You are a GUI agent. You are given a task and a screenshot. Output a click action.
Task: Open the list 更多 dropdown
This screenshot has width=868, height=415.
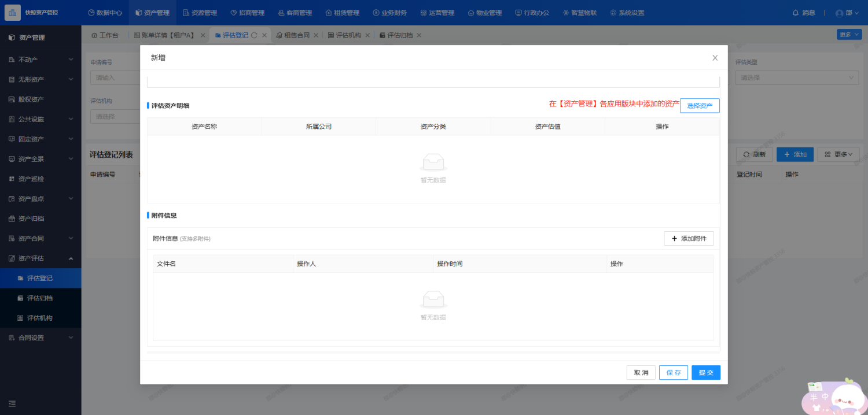[838, 154]
